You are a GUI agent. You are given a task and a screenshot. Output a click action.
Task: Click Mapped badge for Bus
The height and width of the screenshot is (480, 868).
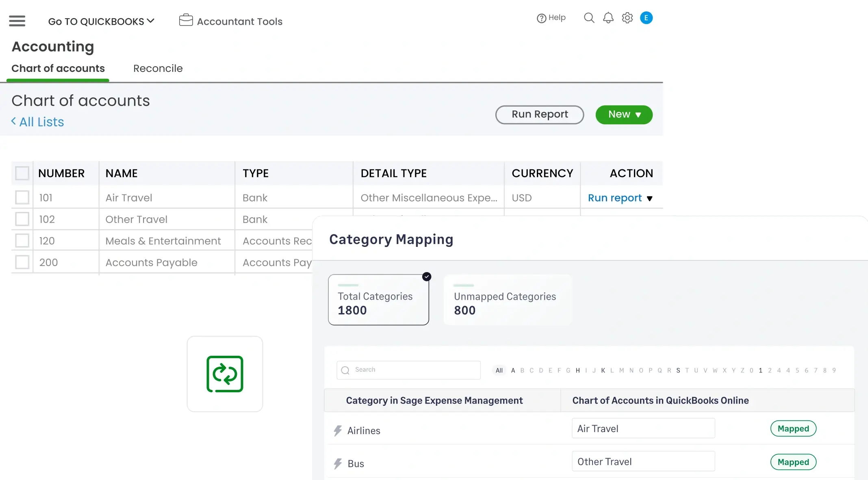coord(793,462)
